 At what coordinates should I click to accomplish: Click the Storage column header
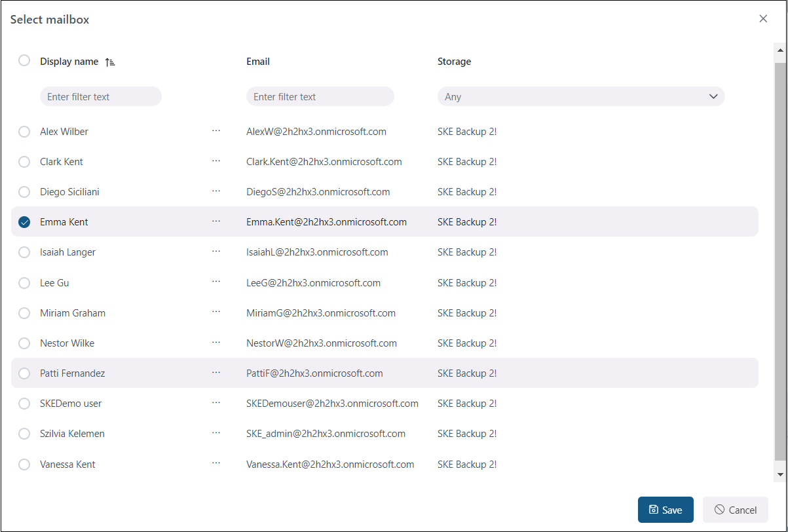point(454,62)
